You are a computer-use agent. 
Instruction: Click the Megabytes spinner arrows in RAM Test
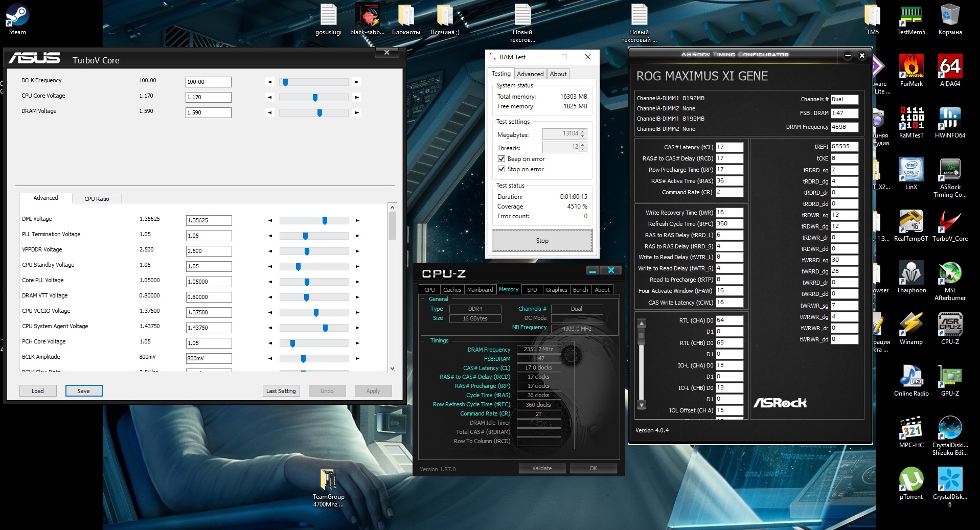583,134
